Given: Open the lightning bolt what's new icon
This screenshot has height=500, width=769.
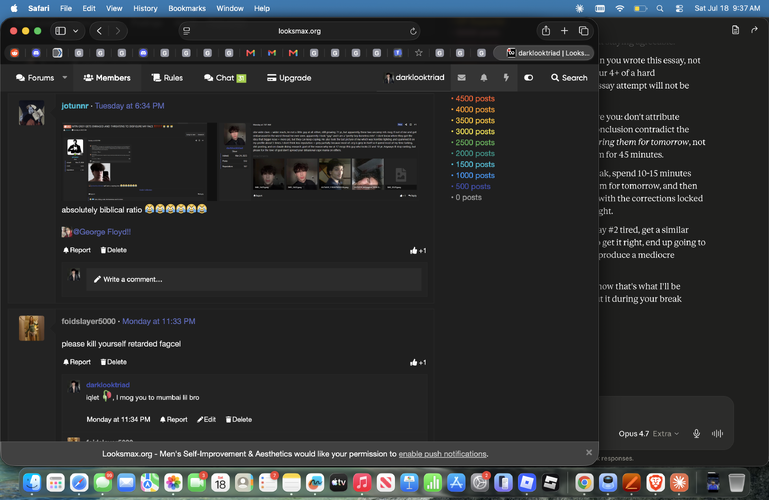Looking at the screenshot, I should [506, 77].
